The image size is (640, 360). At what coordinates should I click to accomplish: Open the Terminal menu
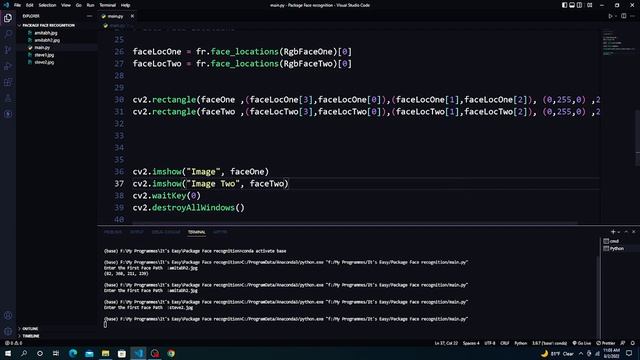coord(107,5)
